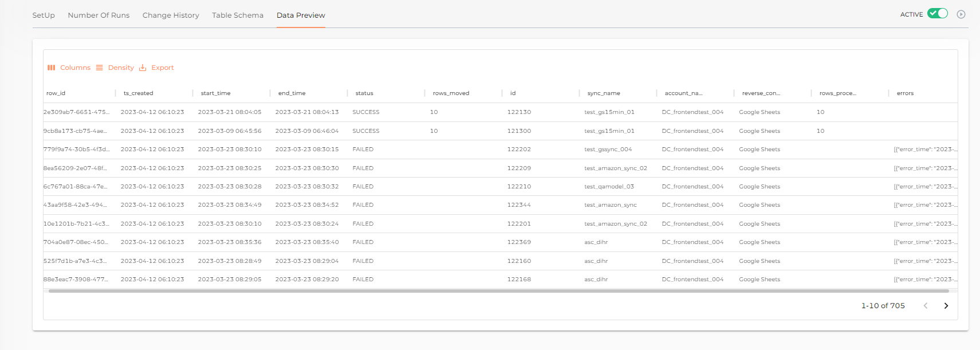The height and width of the screenshot is (350, 980).
Task: Open the SetUp tab
Action: (44, 15)
